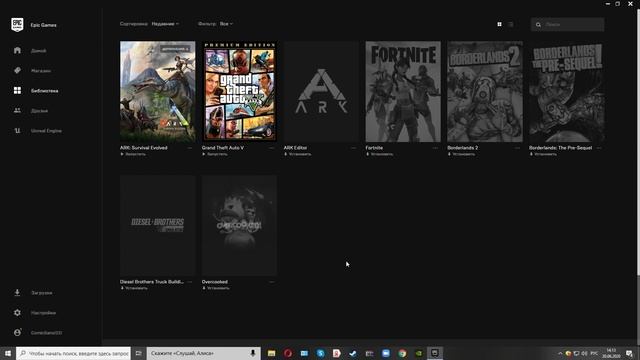Open the Windows Start menu

[x=8, y=353]
